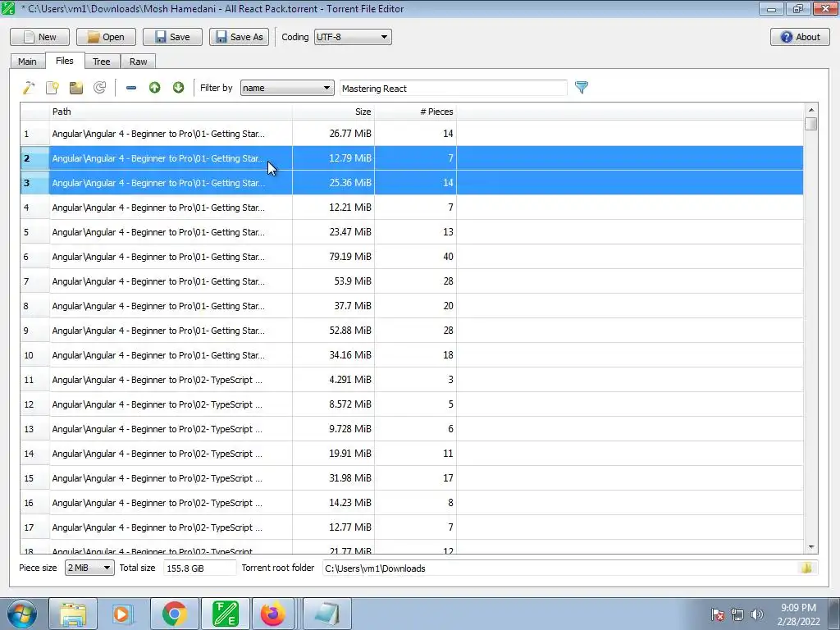Click the scrollbar up arrow in file list

811,109
